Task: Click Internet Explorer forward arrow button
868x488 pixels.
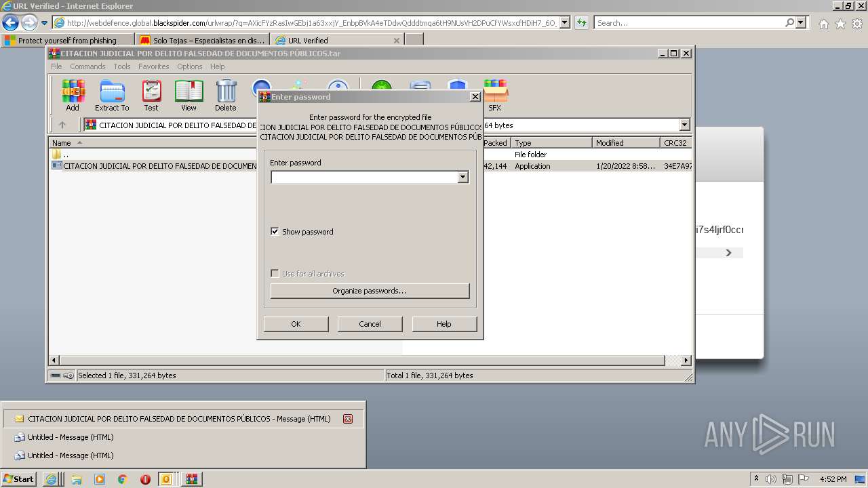Action: click(29, 22)
